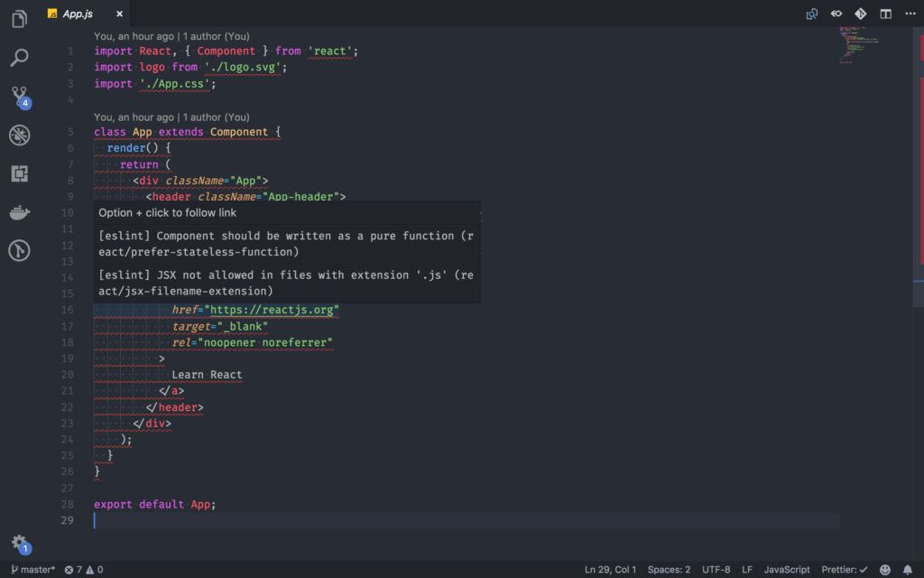The width and height of the screenshot is (924, 578).
Task: Open the Docker explorer panel
Action: [19, 212]
